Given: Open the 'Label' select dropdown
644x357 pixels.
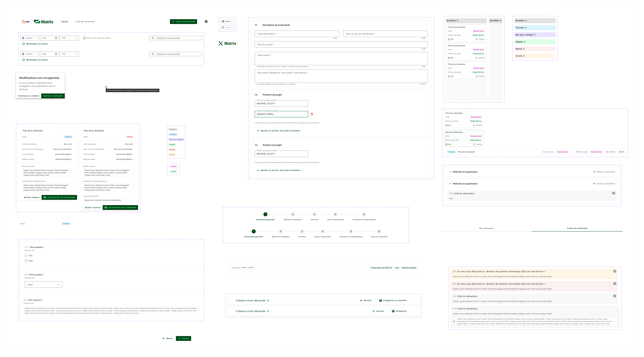Looking at the screenshot, I should (43, 285).
